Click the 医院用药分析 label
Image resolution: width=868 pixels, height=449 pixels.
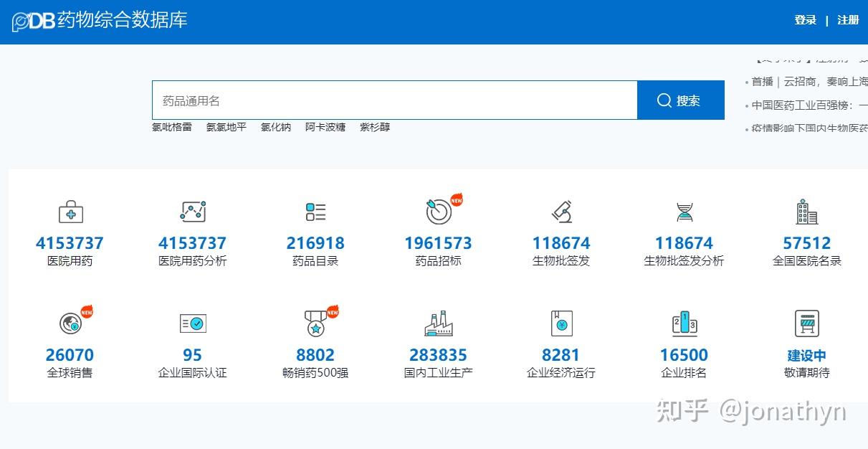coord(193,261)
